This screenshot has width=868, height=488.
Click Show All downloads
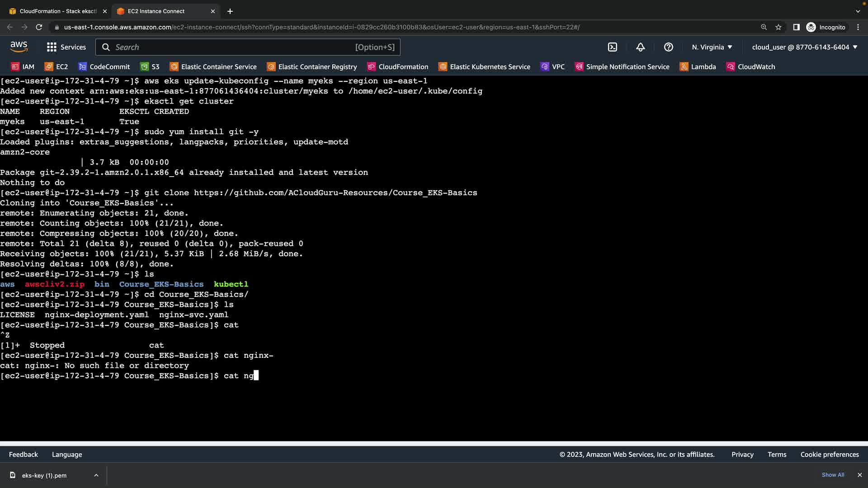(x=833, y=475)
